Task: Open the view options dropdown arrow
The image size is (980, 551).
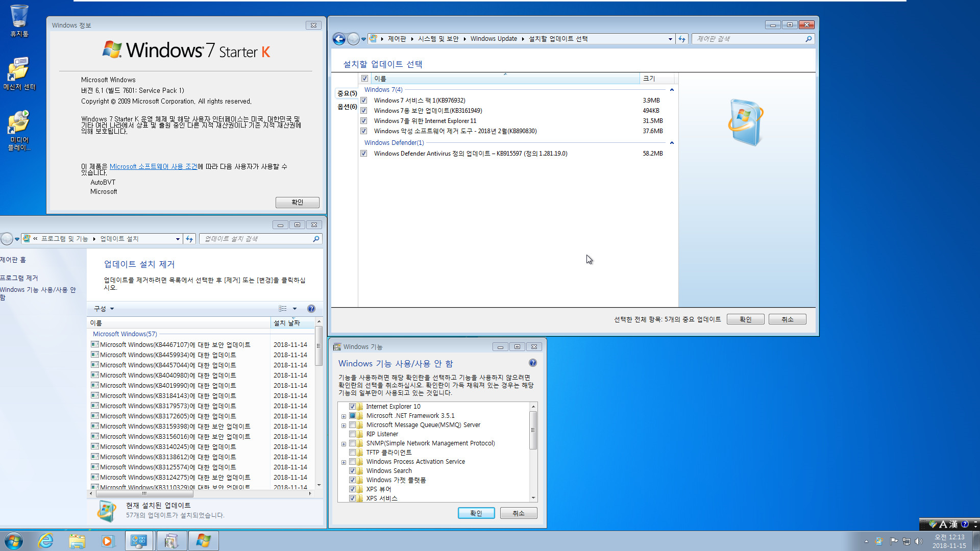Action: click(295, 309)
